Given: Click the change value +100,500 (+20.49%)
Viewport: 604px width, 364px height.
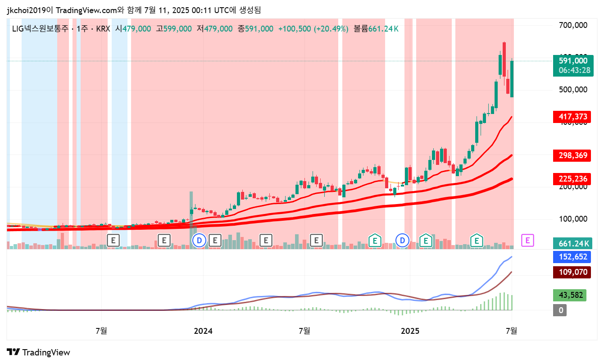Looking at the screenshot, I should (313, 29).
